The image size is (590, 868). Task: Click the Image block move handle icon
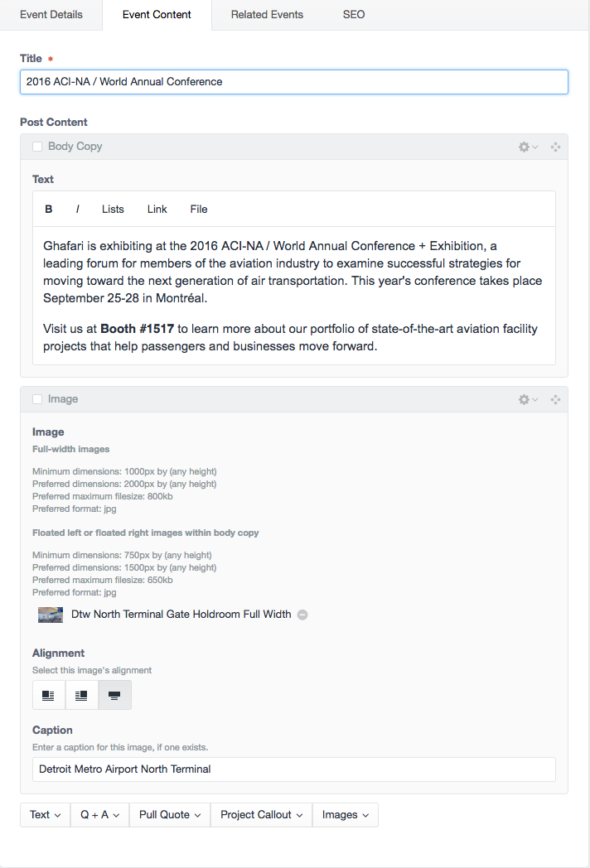555,399
